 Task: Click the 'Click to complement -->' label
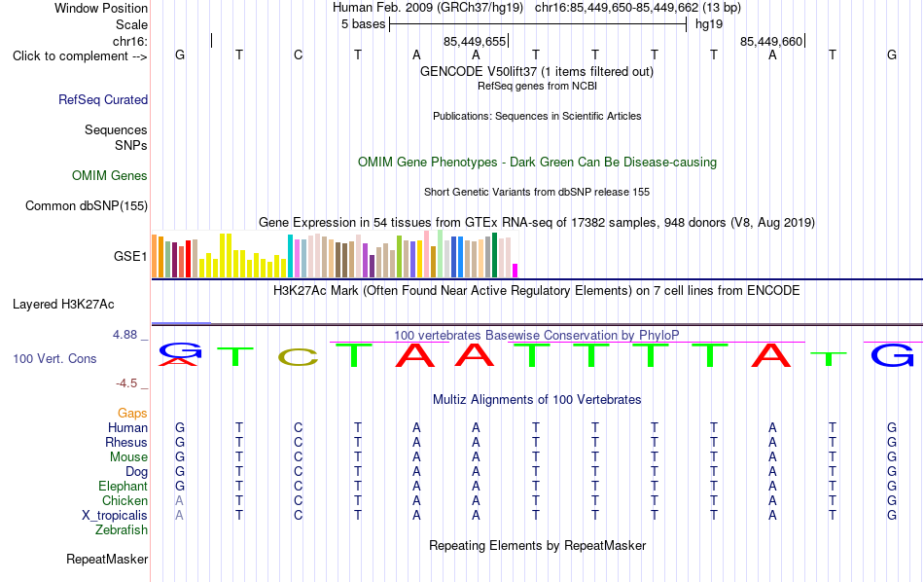(80, 56)
